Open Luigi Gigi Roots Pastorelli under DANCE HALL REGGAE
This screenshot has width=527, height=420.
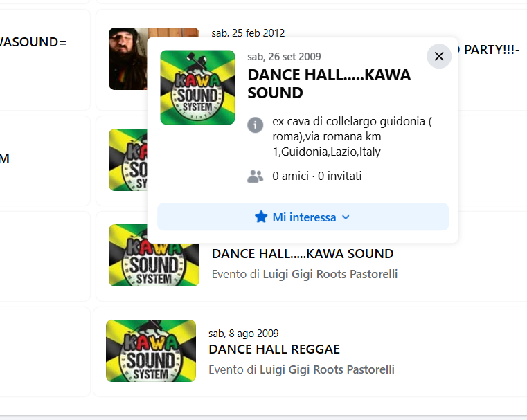327,369
